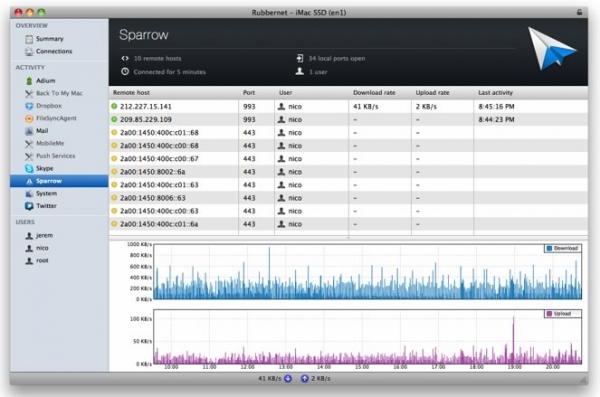Select Back To My Mac entry
The image size is (600, 397).
(x=59, y=93)
